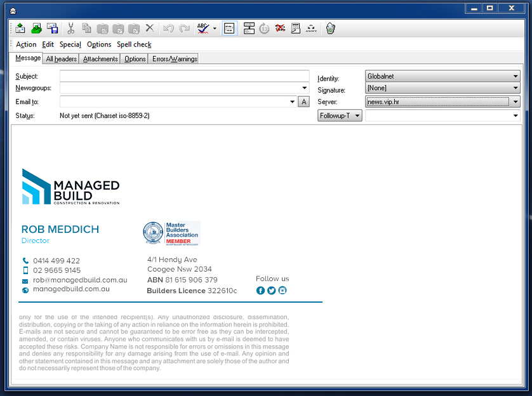This screenshot has height=396, width=532.
Task: Click the number 02 9665 9145
Action: tap(57, 270)
